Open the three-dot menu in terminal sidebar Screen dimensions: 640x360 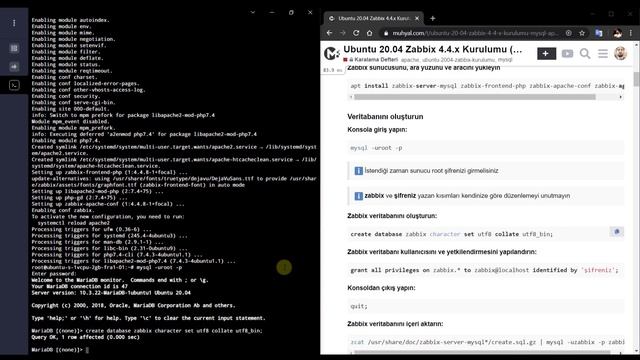click(x=14, y=23)
